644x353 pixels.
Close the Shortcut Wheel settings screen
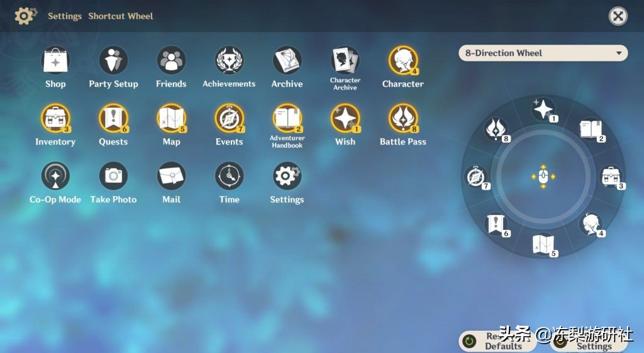pyautogui.click(x=618, y=16)
